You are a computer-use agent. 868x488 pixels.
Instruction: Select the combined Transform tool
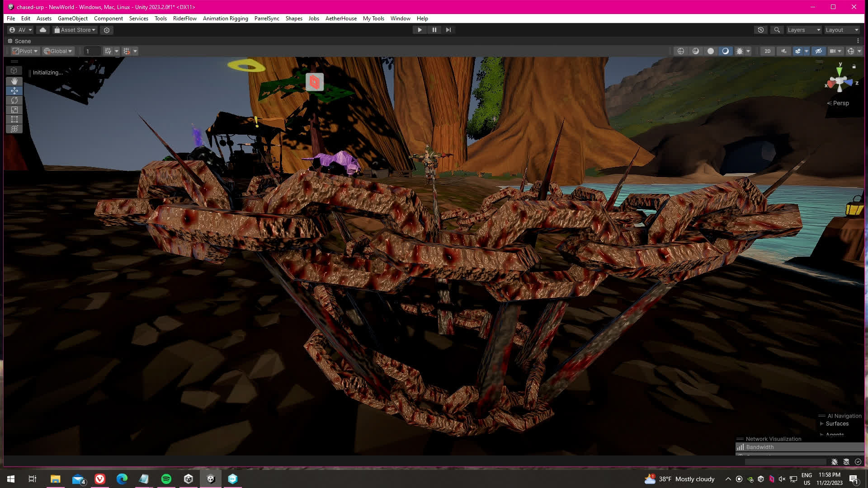point(14,129)
